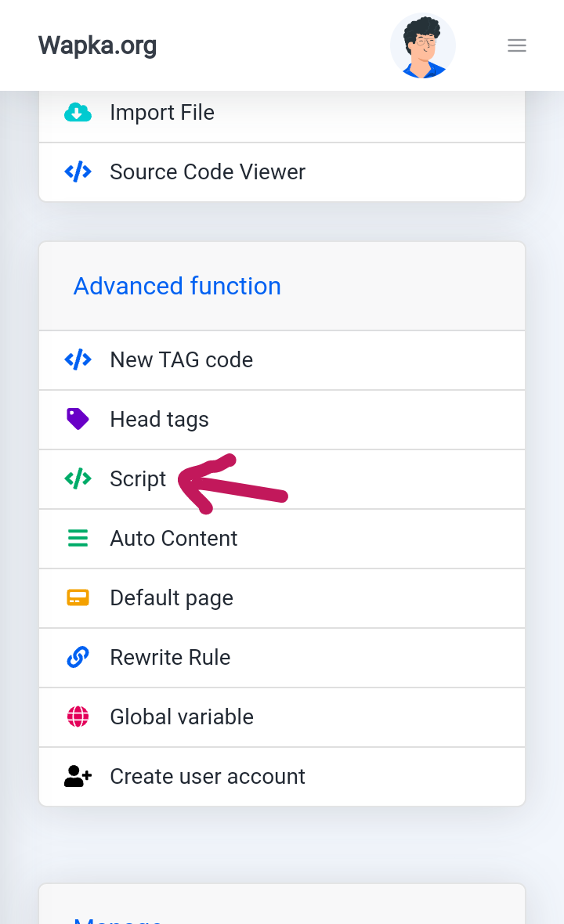Click the New TAG code icon
564x924 pixels.
click(78, 360)
